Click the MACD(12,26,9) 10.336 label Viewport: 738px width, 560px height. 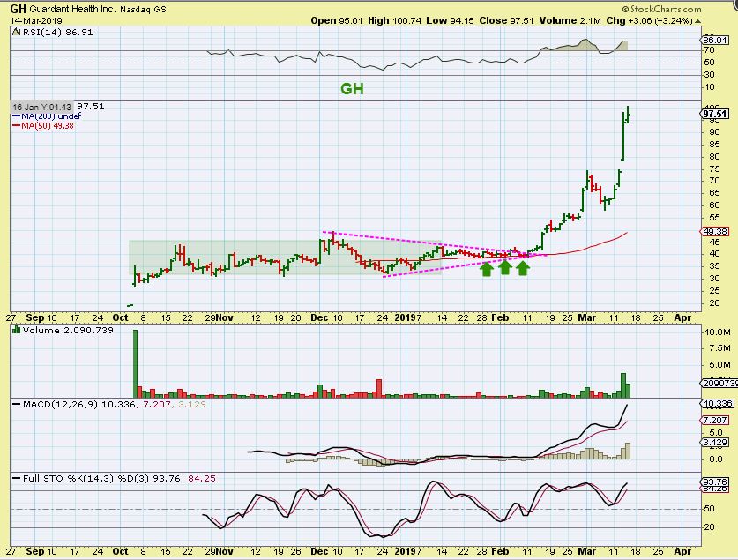click(x=79, y=404)
